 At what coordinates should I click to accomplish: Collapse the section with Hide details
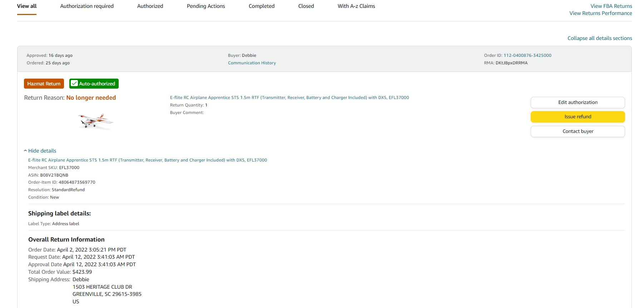pyautogui.click(x=42, y=151)
